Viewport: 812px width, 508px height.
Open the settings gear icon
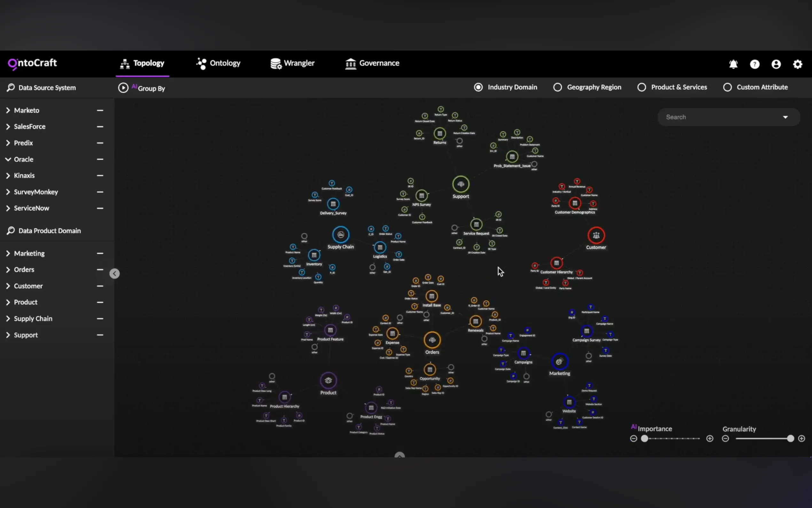pos(798,64)
